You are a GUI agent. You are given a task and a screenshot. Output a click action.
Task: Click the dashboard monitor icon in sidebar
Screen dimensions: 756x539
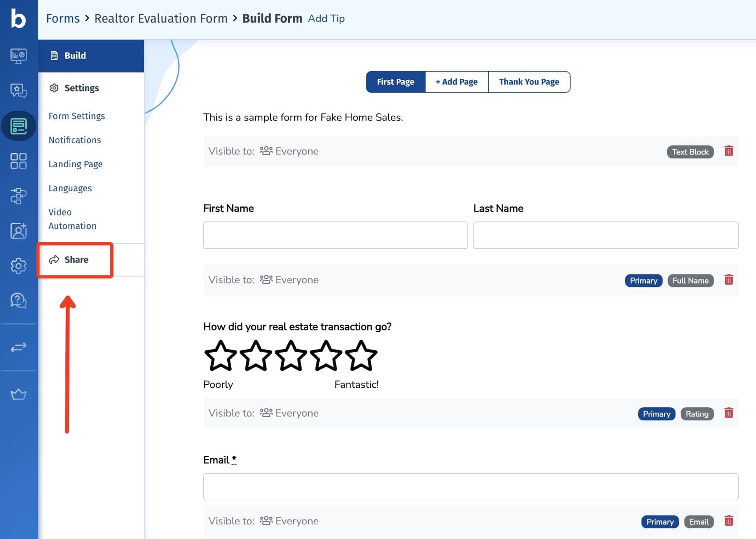pyautogui.click(x=18, y=56)
